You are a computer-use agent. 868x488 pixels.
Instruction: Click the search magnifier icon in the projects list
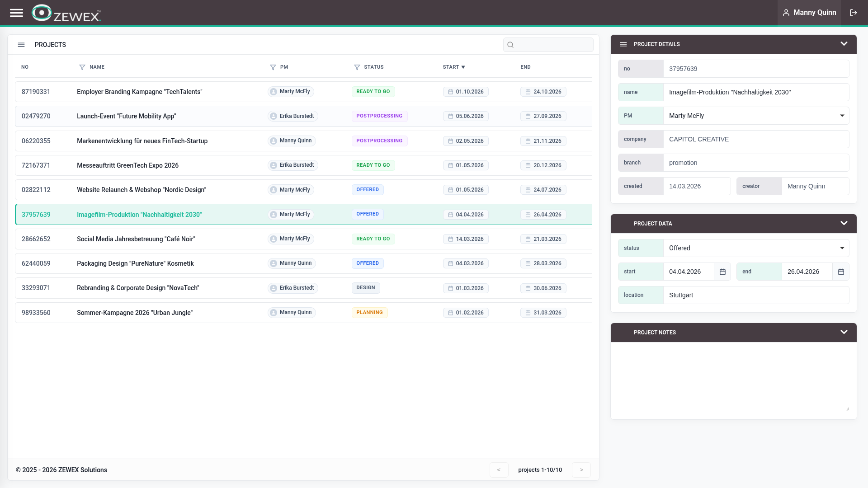click(510, 45)
